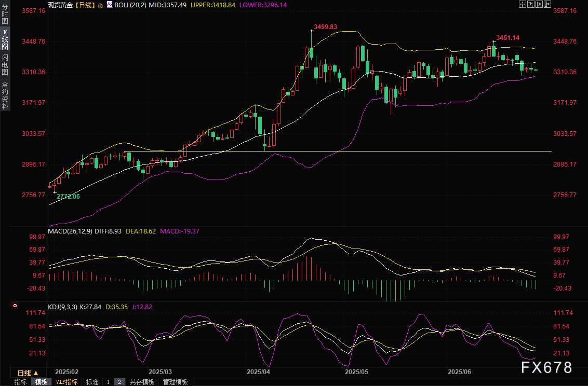Click 另存模板 to save template
Screen dimensions: 588x386
click(142, 382)
